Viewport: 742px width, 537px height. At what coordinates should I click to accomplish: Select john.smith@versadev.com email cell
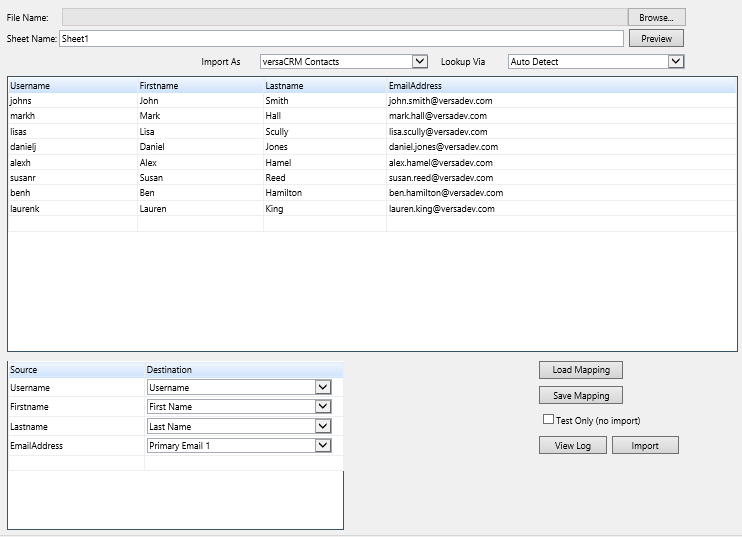click(x=562, y=101)
